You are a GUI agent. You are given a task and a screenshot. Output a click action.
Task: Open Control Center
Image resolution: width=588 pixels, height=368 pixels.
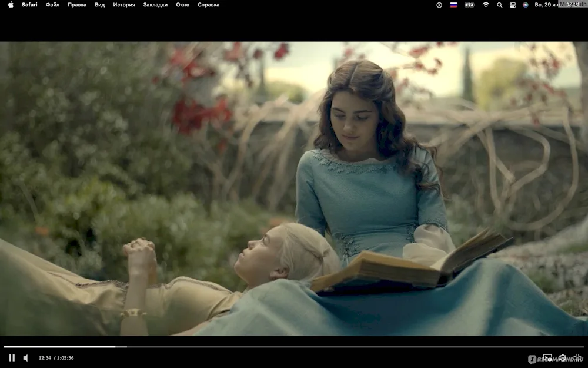(513, 5)
